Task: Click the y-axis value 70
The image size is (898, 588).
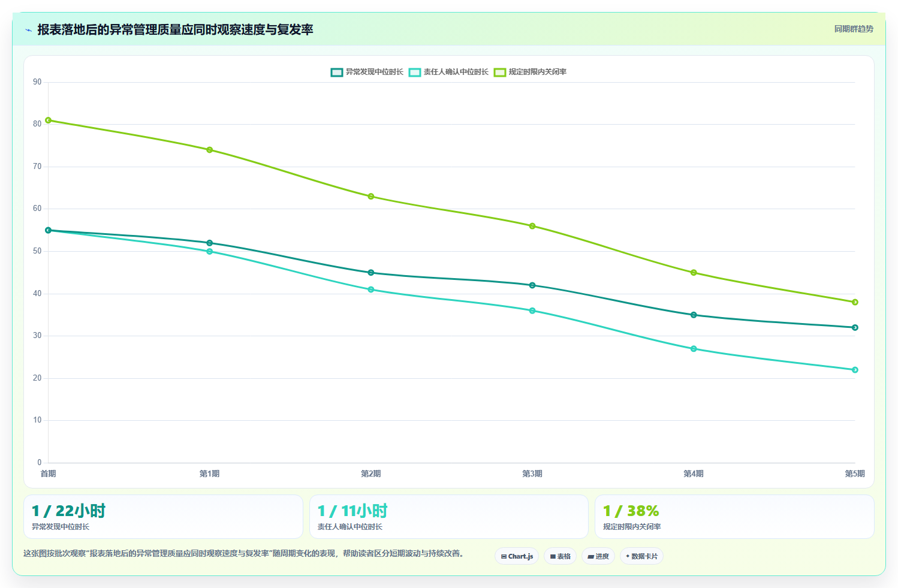Action: 37,167
